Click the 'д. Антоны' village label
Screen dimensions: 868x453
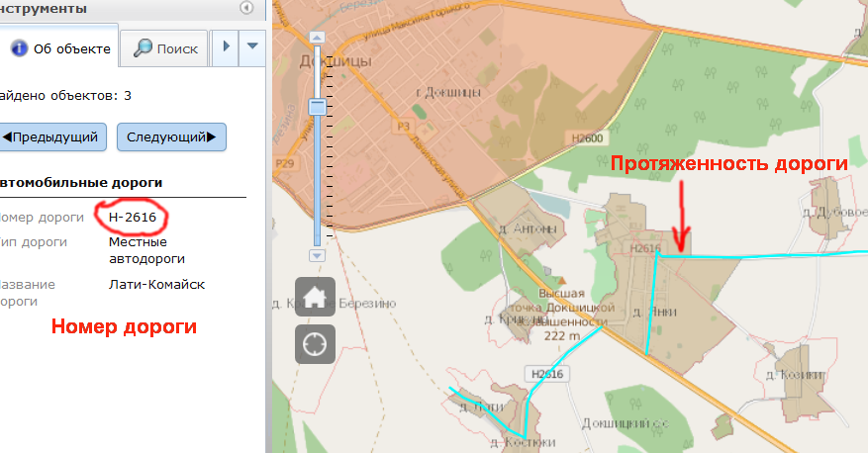coord(529,228)
